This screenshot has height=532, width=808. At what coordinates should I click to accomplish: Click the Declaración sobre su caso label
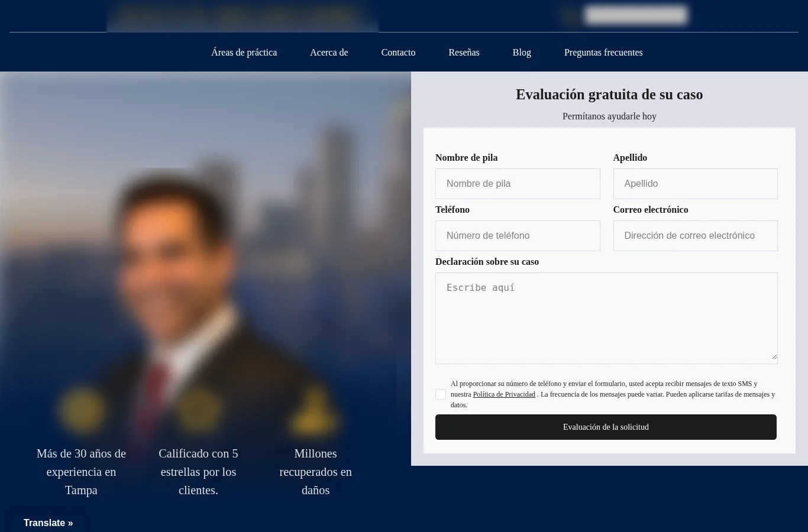[487, 262]
